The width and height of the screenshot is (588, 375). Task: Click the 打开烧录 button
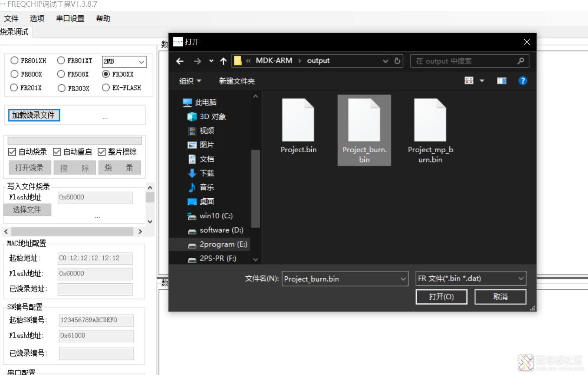(30, 168)
